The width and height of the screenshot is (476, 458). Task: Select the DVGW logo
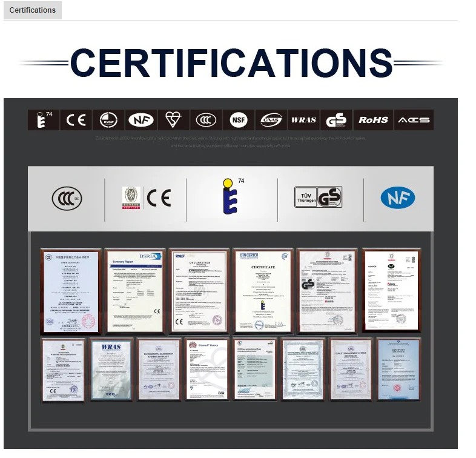[108, 120]
